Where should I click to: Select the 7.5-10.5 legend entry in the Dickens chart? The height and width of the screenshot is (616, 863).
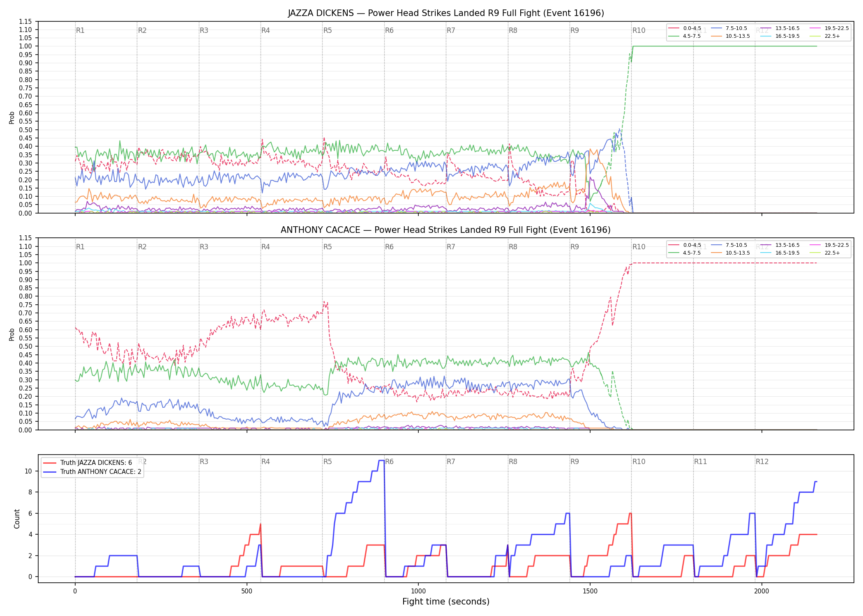729,28
